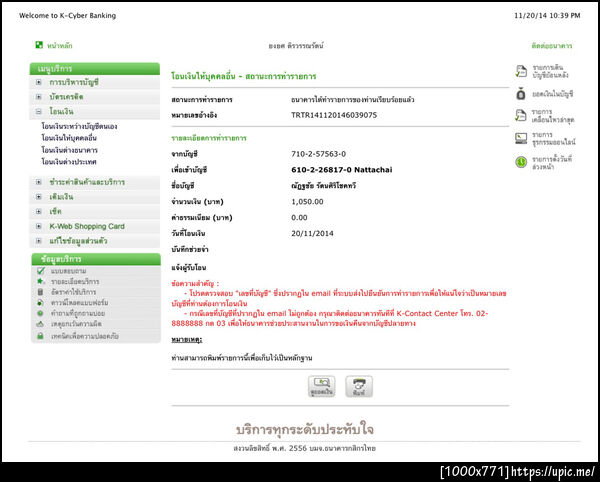This screenshot has width=600, height=482.
Task: Click the green home icon beside หน้าหลัก
Action: coord(39,45)
